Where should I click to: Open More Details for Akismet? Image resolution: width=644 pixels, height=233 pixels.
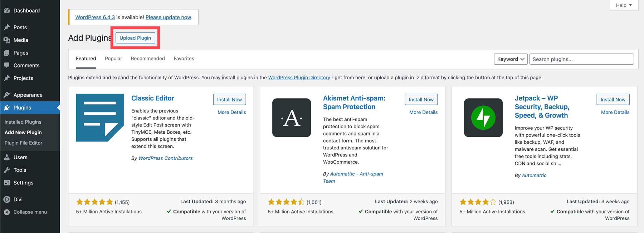pos(424,112)
